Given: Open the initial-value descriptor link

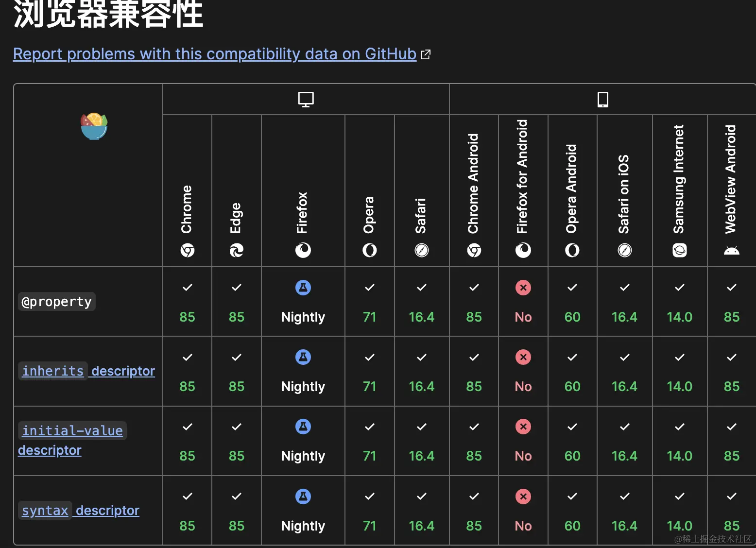Looking at the screenshot, I should coord(72,440).
